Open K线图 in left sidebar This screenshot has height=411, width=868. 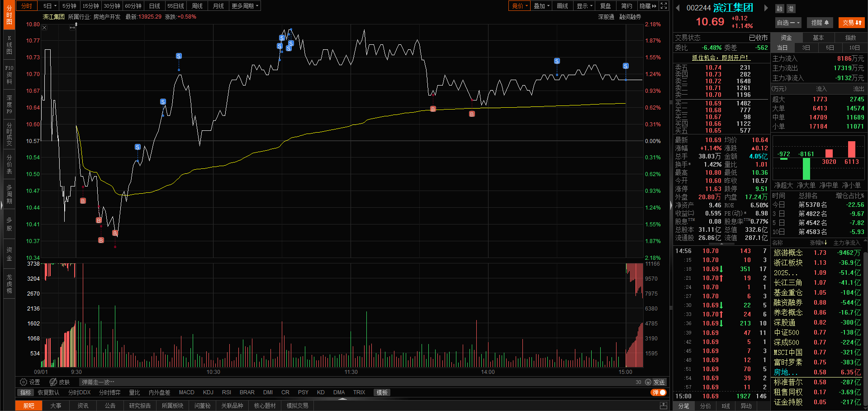[9, 44]
